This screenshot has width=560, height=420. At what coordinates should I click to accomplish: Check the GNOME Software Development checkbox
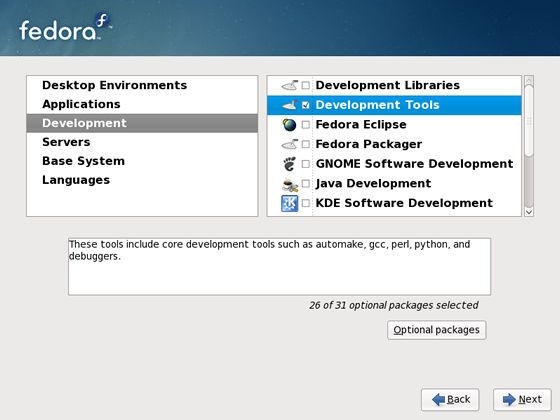306,164
